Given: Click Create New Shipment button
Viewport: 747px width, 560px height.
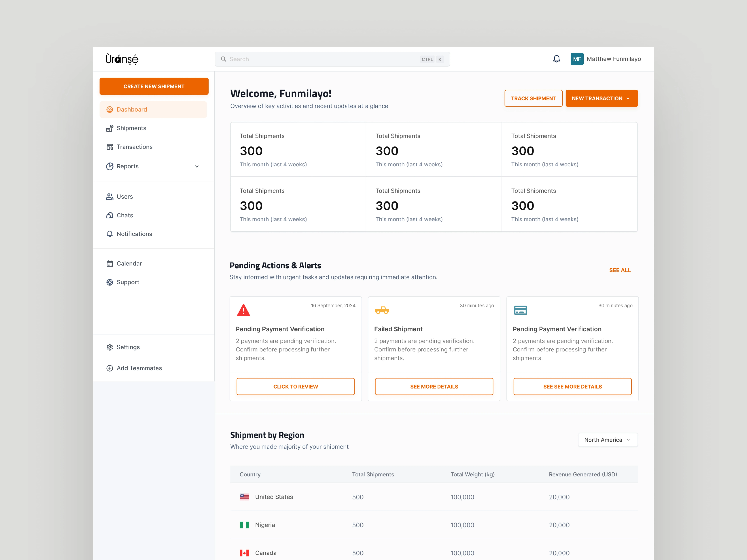Looking at the screenshot, I should click(154, 86).
